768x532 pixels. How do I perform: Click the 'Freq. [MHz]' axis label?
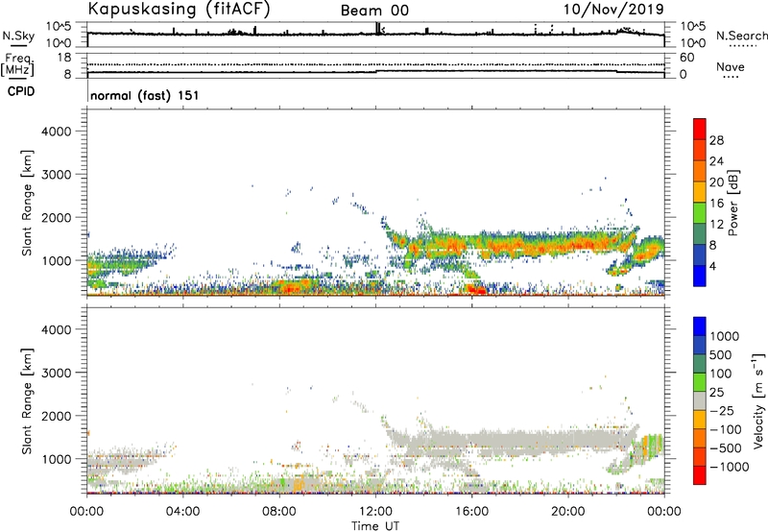(x=18, y=64)
